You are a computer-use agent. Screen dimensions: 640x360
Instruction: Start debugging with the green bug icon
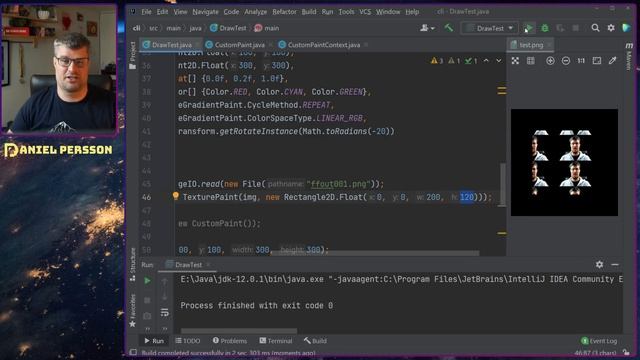[544, 28]
